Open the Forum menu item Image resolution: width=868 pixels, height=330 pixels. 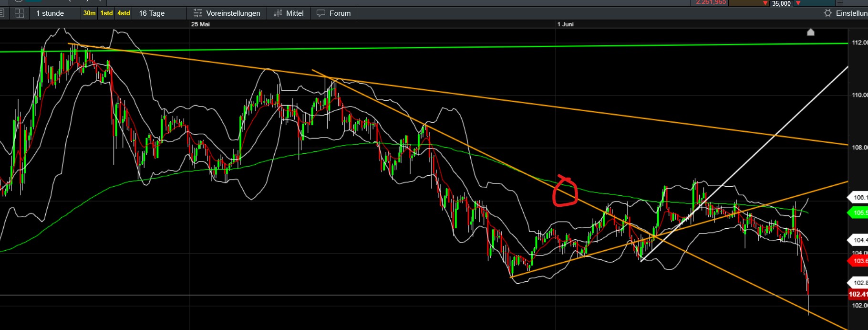click(334, 13)
